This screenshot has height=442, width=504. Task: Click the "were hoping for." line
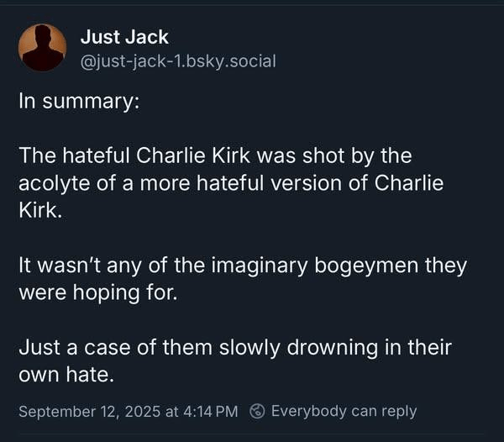point(97,294)
